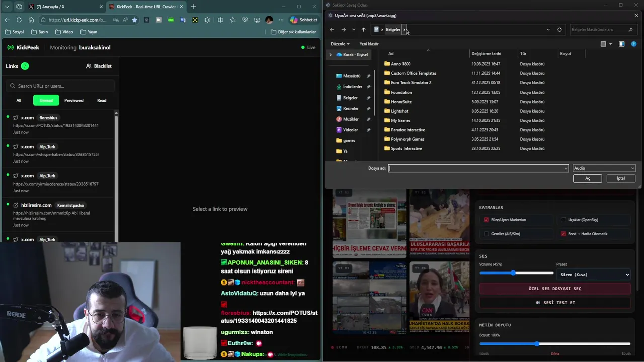Click the Aç button in file dialog

[587, 178]
